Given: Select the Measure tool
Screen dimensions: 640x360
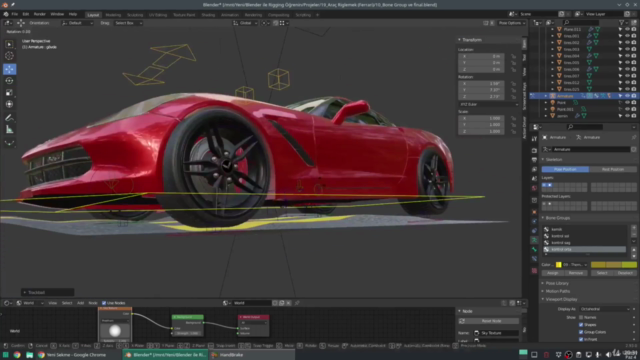Looking at the screenshot, I should tap(9, 130).
